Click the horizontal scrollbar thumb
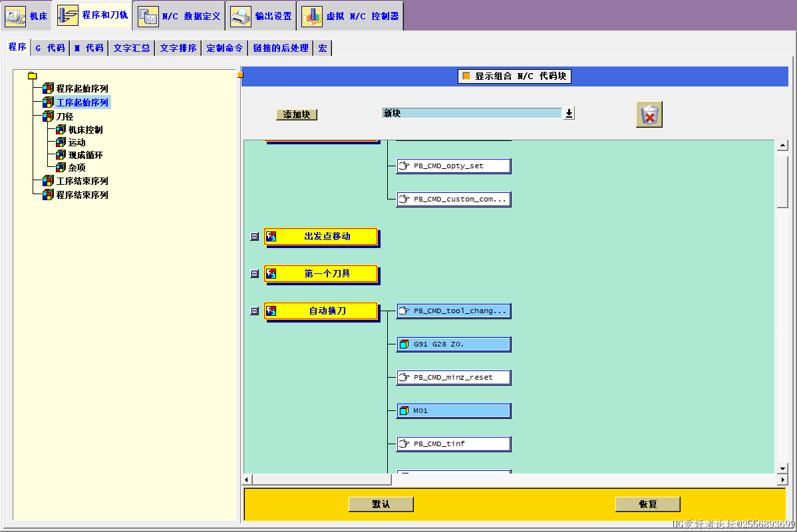This screenshot has width=797, height=532. point(322,479)
